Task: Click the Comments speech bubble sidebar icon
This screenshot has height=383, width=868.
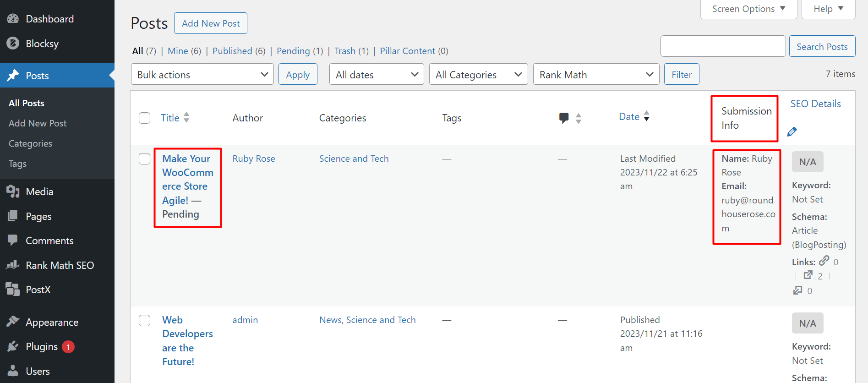Action: 13,241
